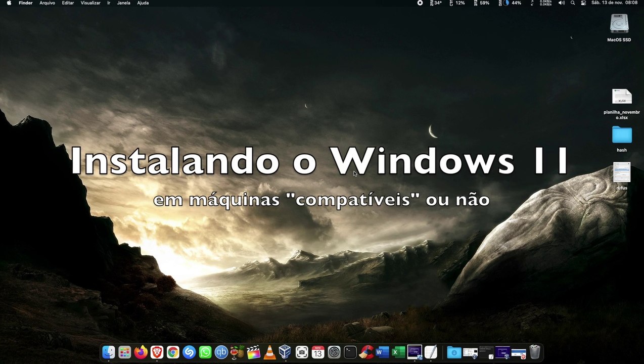644x364 pixels.
Task: Open the Apple menu
Action: click(x=9, y=3)
